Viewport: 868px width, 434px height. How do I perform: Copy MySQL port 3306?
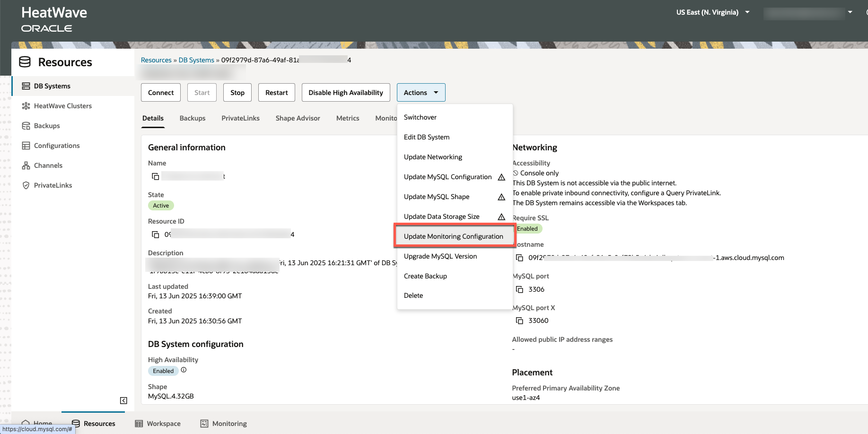pyautogui.click(x=519, y=289)
